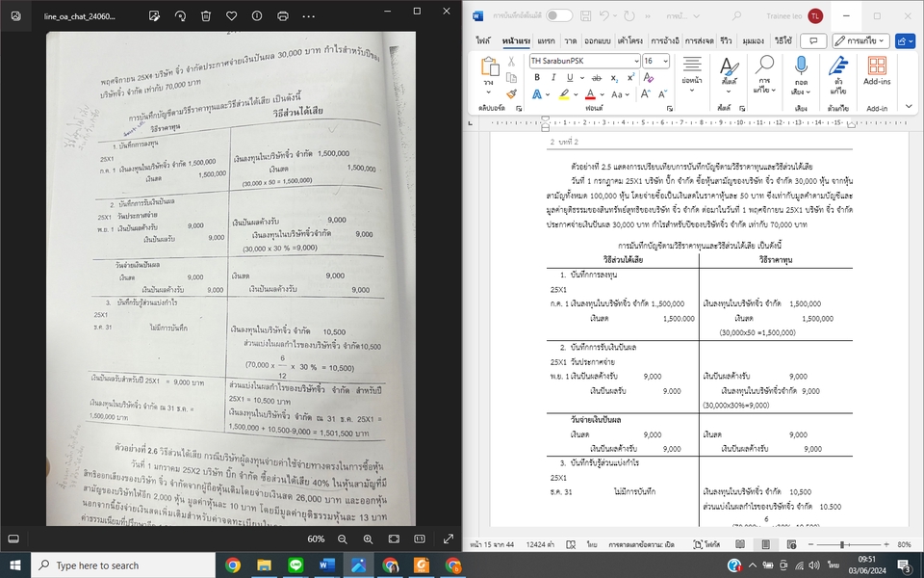This screenshot has height=578, width=924.
Task: Switch to the Review (รีวิว) tab
Action: pos(726,40)
